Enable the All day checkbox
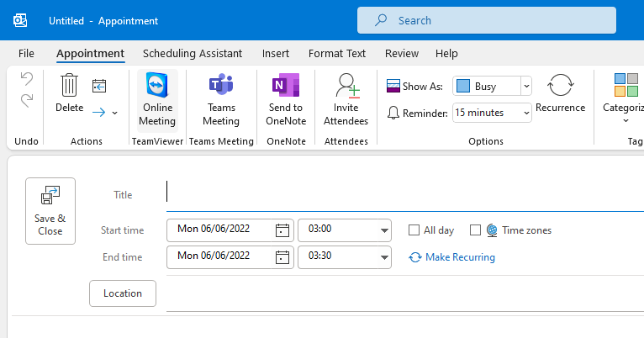The height and width of the screenshot is (338, 644). (x=414, y=230)
